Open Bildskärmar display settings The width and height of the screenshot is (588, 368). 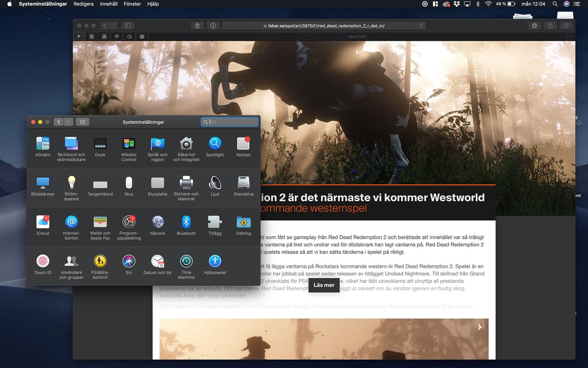click(x=43, y=186)
